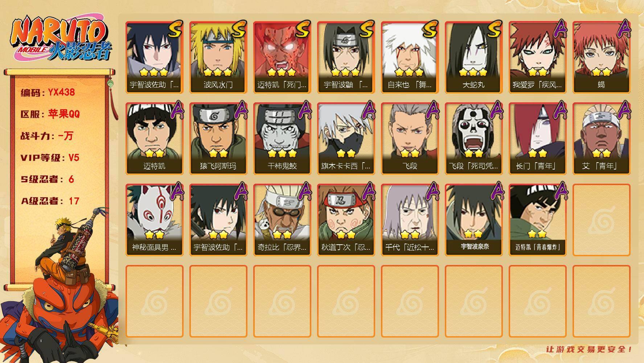Choose the 长门「青年」 red-haired card
This screenshot has height=363, width=644.
coord(537,138)
